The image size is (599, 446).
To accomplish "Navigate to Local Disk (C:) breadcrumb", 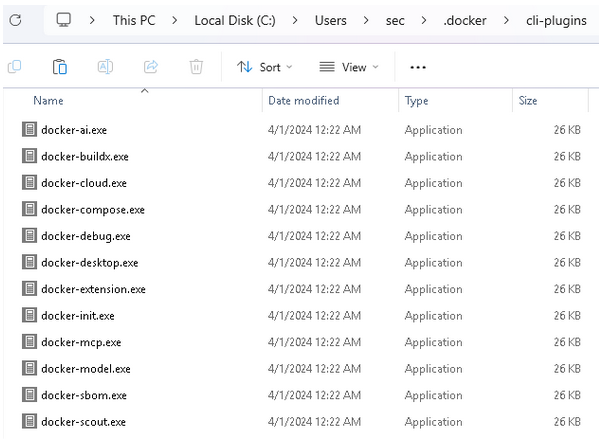I will (235, 20).
